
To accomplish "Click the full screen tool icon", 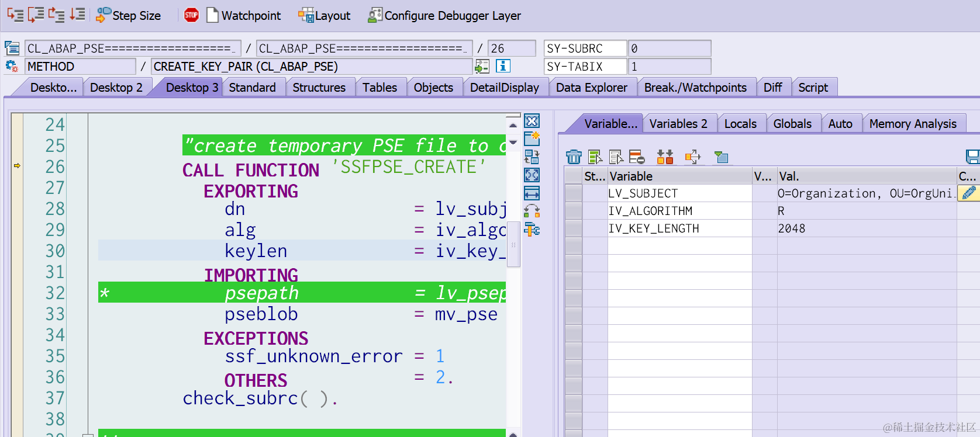I will pos(532,175).
